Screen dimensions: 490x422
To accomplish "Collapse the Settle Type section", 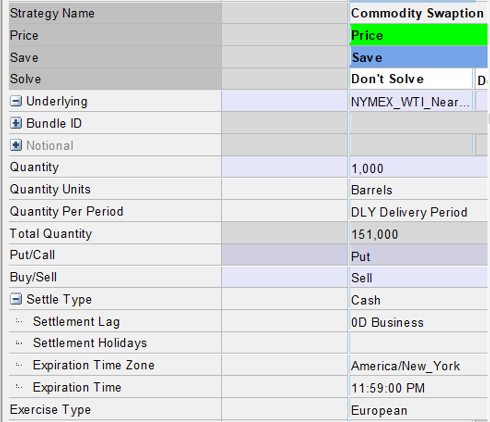I will pos(16,299).
